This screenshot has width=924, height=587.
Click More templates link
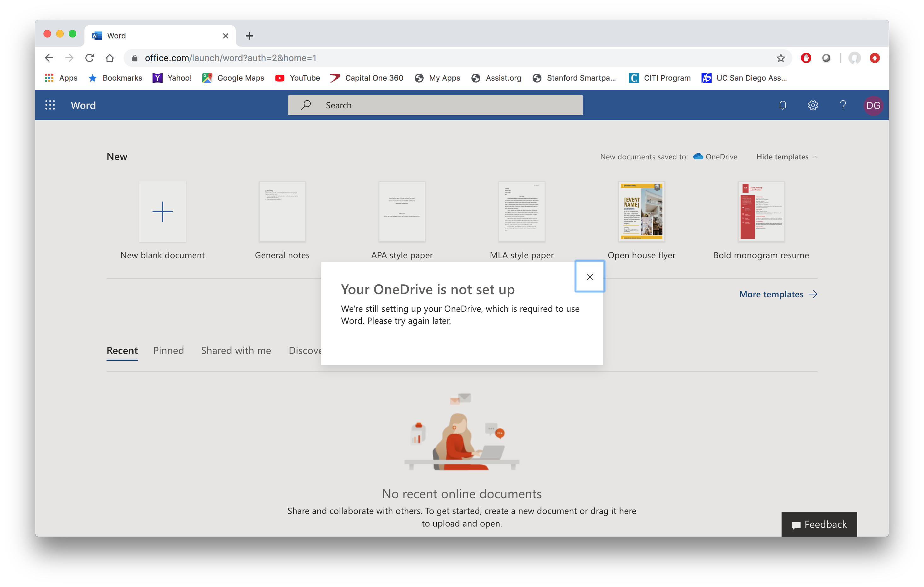[x=778, y=294]
